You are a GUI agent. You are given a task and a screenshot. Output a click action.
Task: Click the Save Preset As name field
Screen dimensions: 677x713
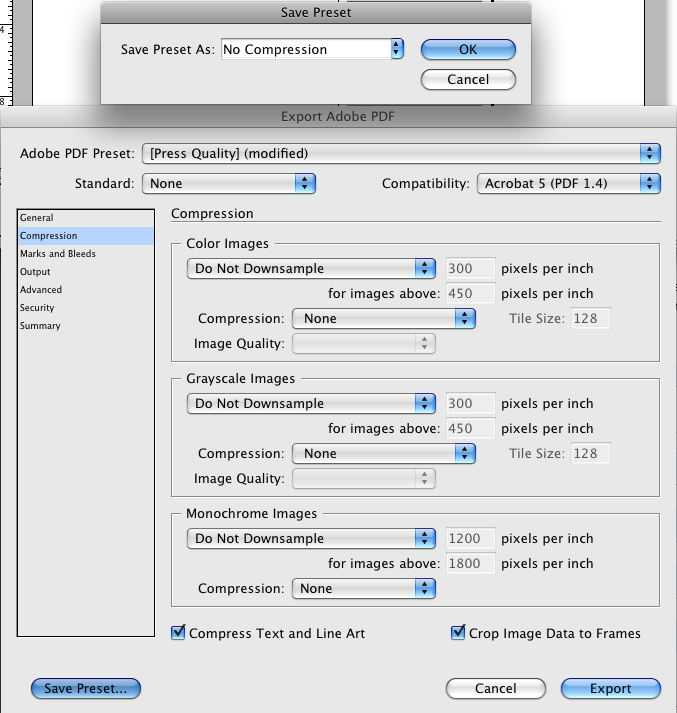click(x=304, y=49)
